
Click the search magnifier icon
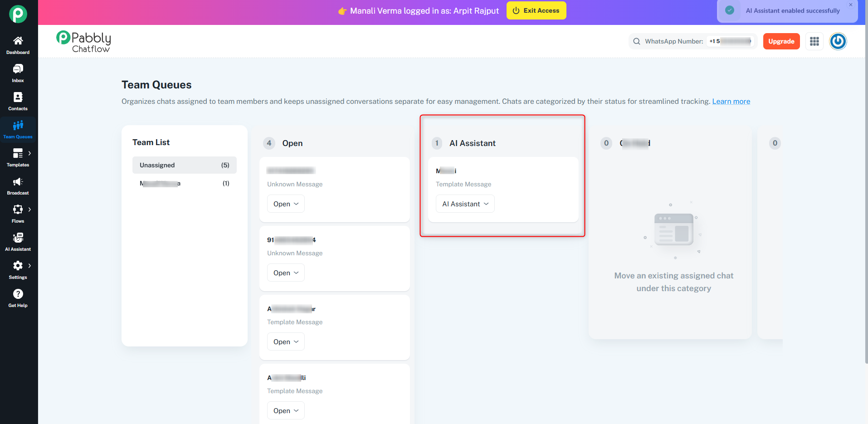tap(637, 41)
